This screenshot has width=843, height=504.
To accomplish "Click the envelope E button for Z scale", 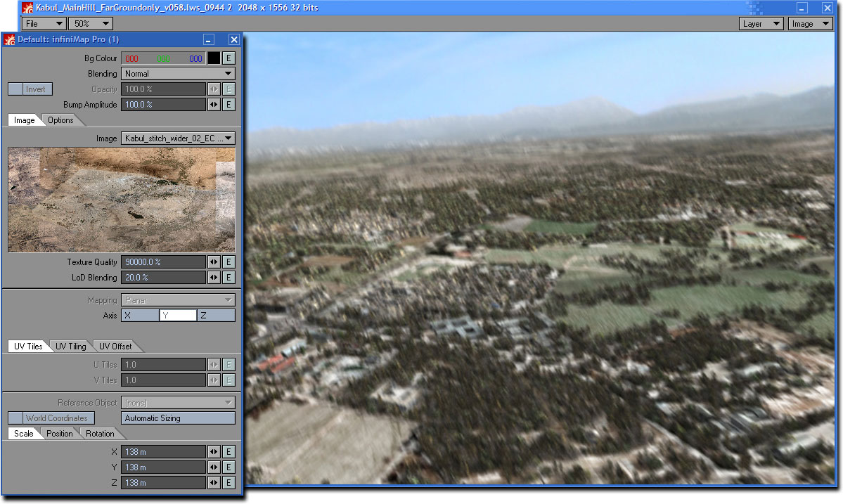I will point(229,483).
